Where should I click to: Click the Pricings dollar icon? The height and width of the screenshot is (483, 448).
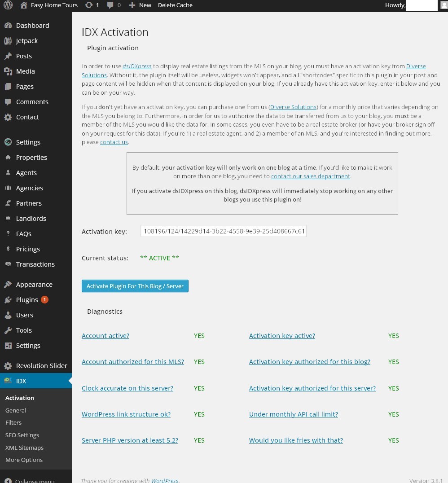[x=8, y=249]
